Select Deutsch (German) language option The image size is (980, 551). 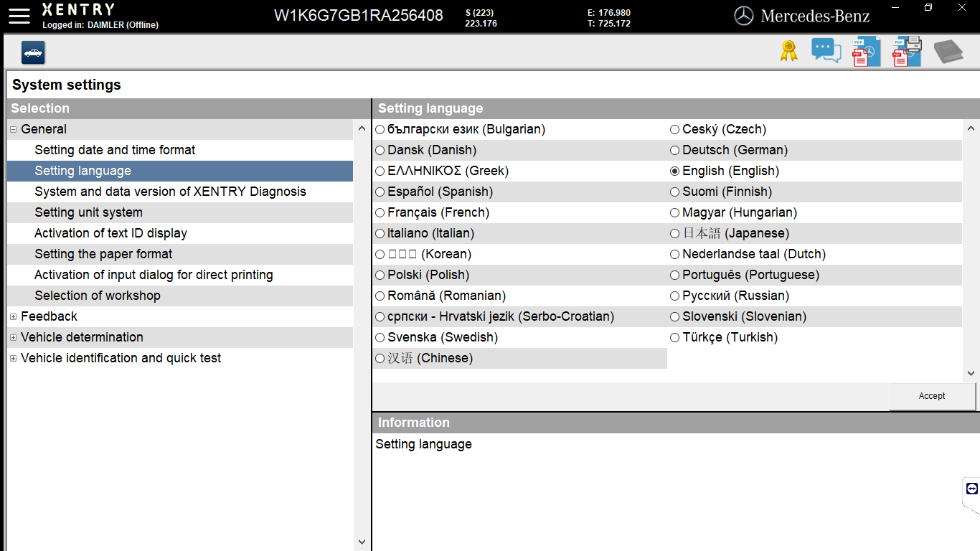click(x=674, y=150)
